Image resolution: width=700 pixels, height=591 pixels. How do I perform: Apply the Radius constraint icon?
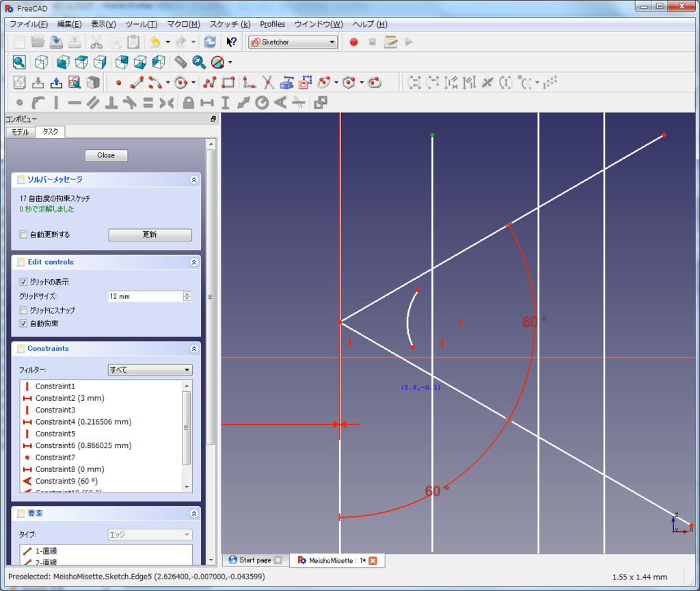click(x=262, y=103)
